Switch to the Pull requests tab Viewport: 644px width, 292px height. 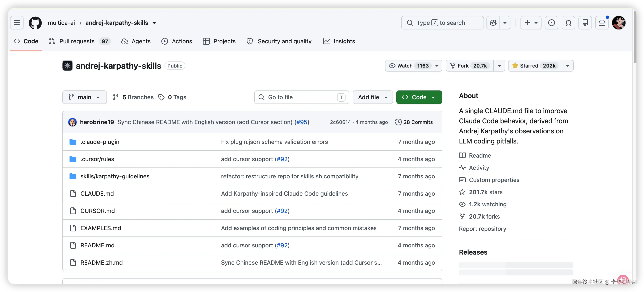pos(79,41)
